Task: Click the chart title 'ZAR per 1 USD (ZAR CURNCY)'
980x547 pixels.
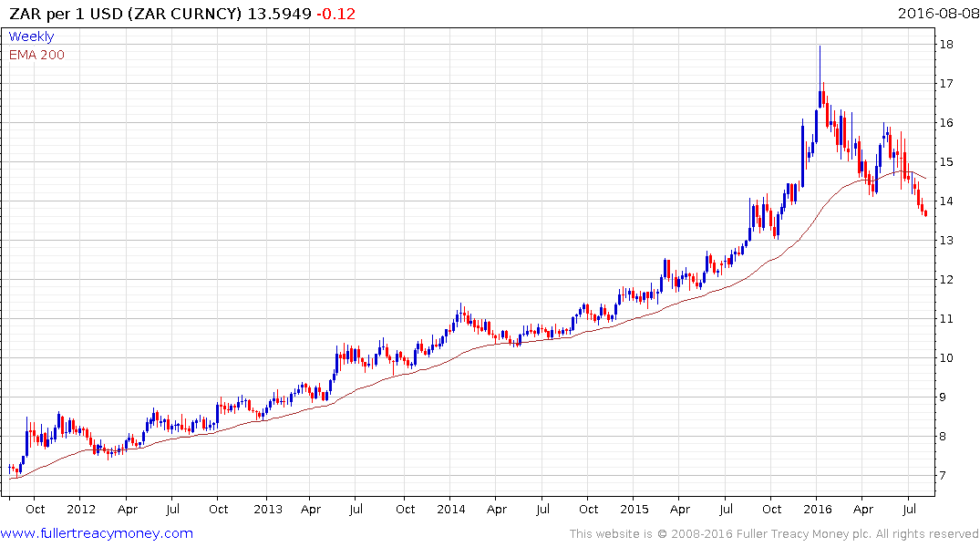Action: click(x=125, y=14)
